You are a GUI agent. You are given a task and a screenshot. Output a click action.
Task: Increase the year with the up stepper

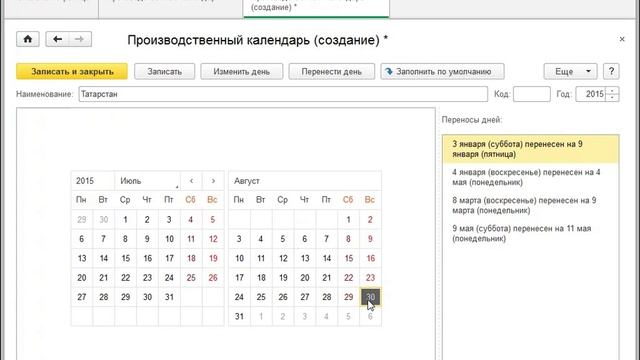612,91
